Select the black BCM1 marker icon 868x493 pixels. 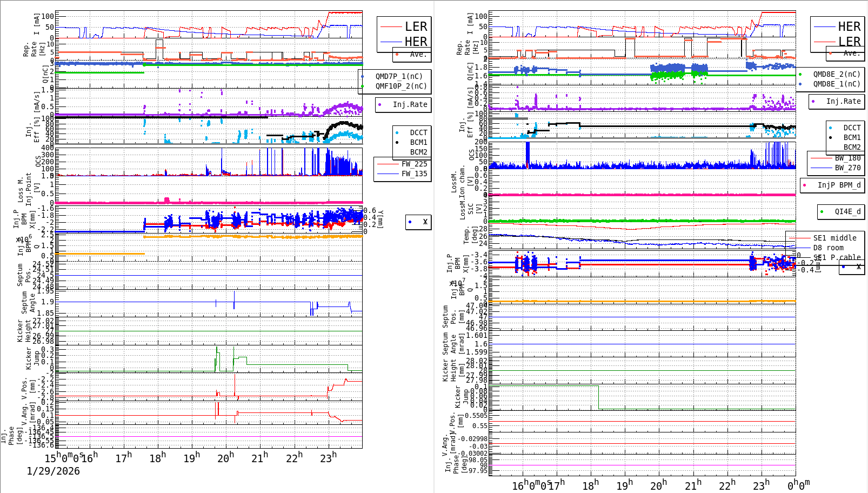[x=396, y=142]
